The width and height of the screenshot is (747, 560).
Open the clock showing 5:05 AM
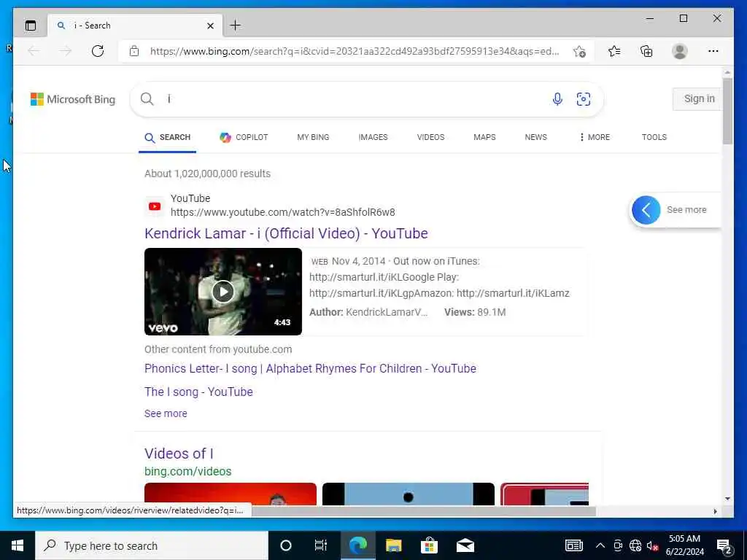(x=684, y=545)
